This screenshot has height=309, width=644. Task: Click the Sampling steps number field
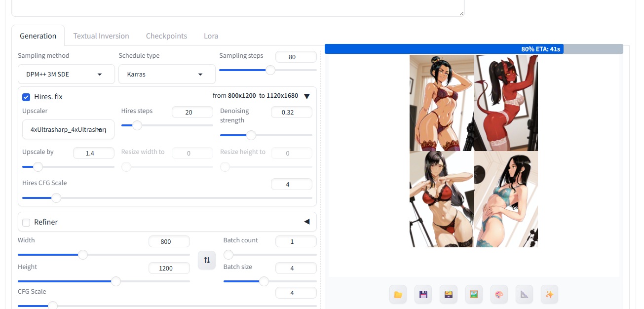296,57
